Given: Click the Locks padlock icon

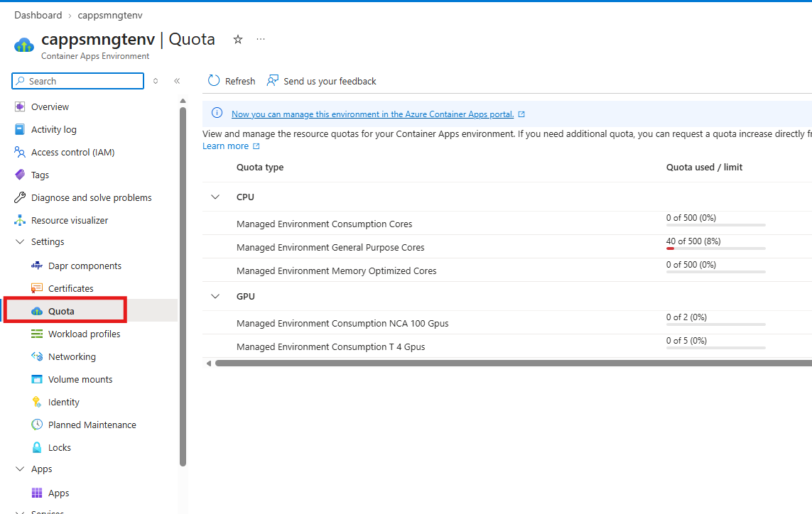Looking at the screenshot, I should pos(37,447).
